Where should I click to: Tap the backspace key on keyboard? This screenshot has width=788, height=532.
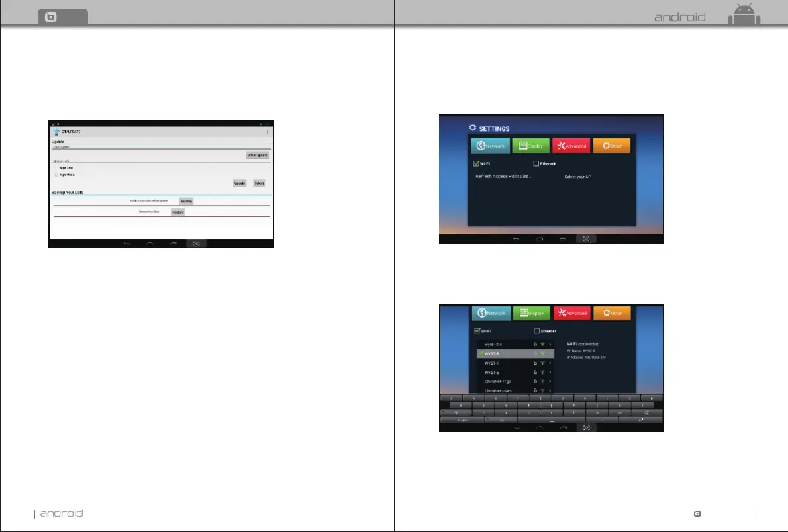647,412
